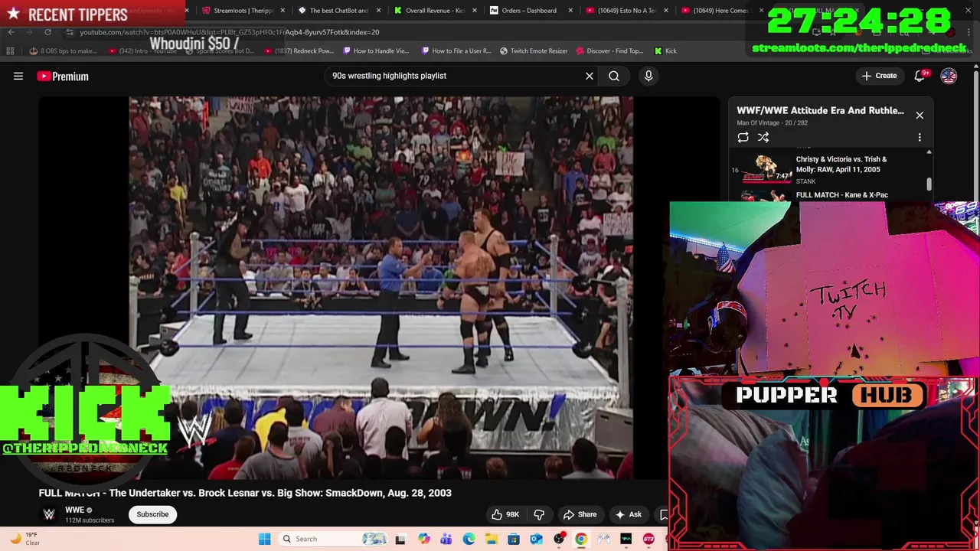Open playlist more options menu
This screenshot has width=980, height=551.
(920, 137)
